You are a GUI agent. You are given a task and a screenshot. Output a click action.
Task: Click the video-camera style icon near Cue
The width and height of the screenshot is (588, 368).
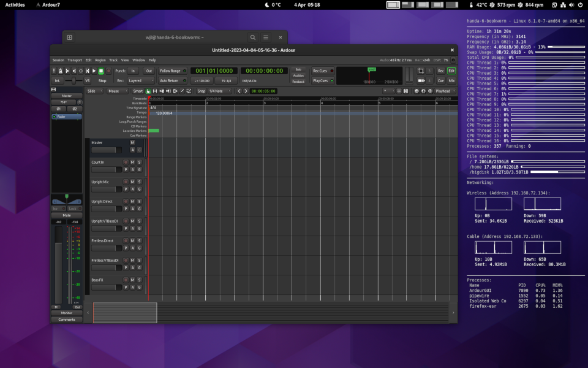(421, 80)
